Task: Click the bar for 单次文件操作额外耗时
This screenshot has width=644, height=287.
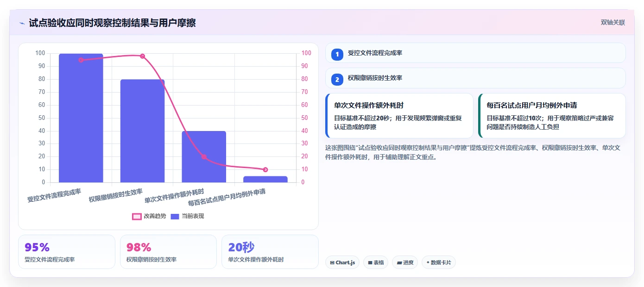Action: point(204,157)
